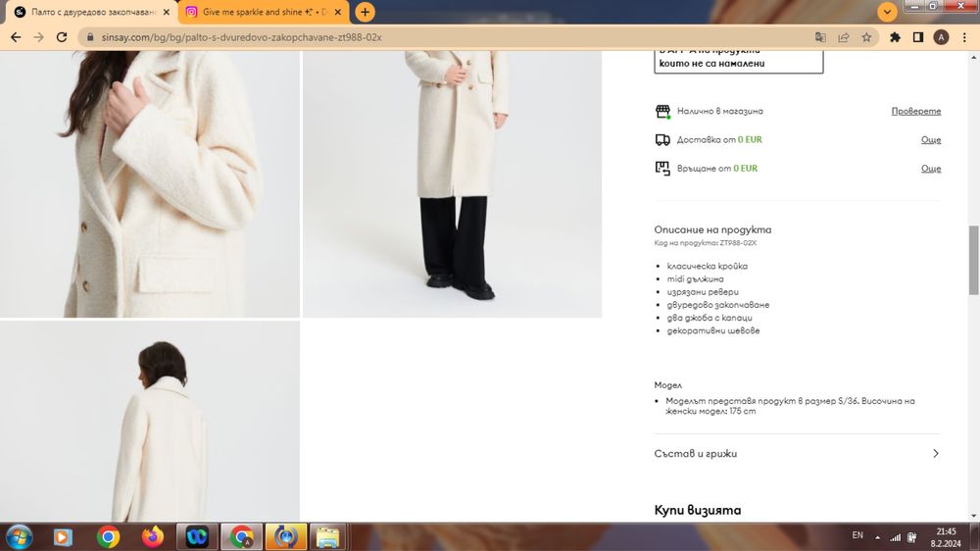Open tab search dropdown arrow
Viewport: 980px width, 551px height.
click(x=887, y=12)
